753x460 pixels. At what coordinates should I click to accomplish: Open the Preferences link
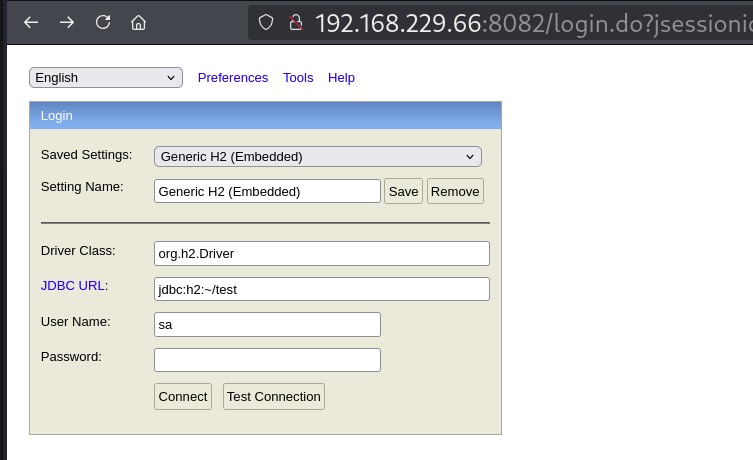point(233,77)
